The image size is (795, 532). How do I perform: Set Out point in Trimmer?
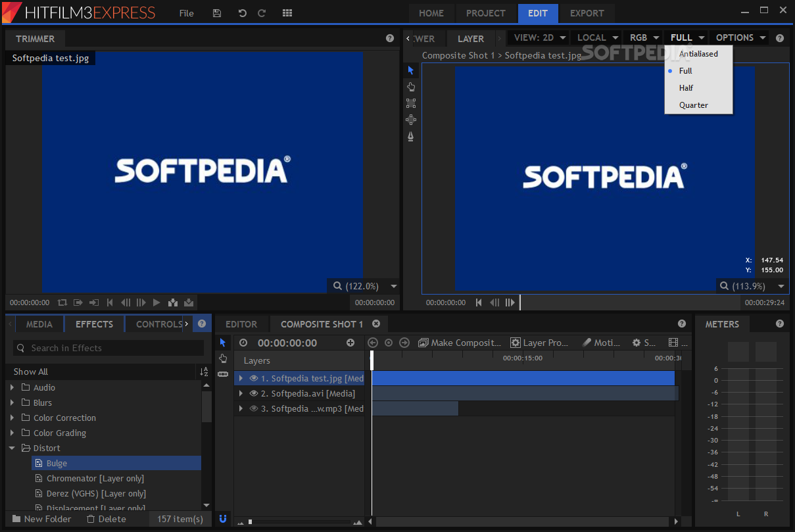coord(94,302)
